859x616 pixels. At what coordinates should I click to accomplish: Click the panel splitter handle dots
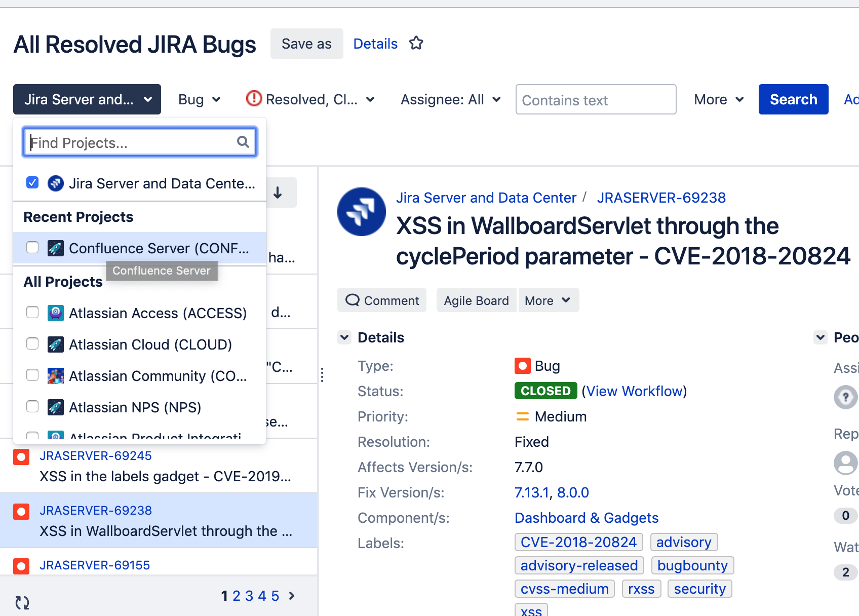pyautogui.click(x=322, y=375)
